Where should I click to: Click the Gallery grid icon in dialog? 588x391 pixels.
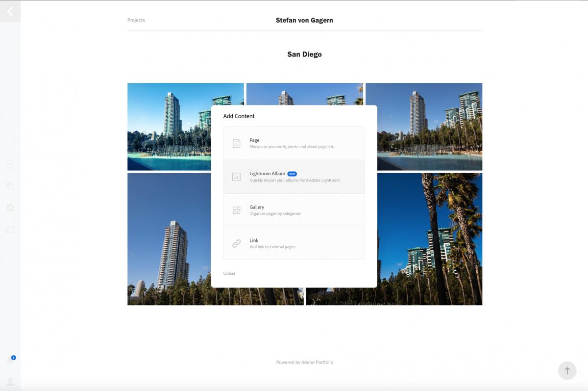pyautogui.click(x=236, y=210)
